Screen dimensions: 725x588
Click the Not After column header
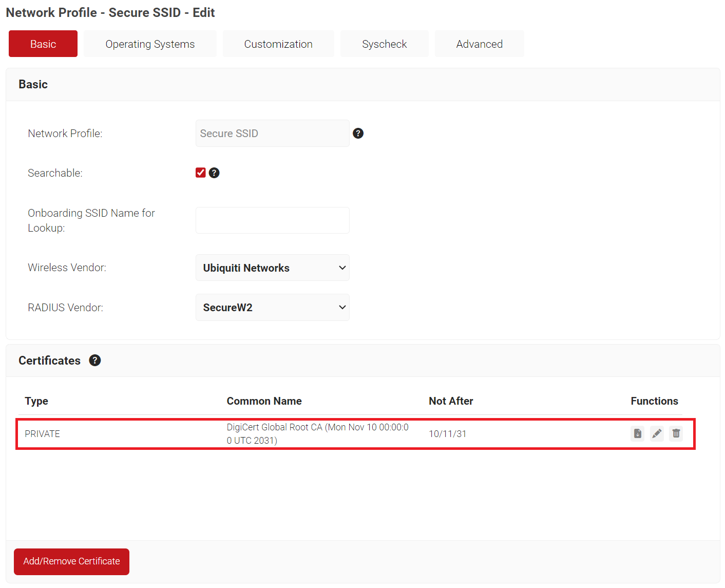451,401
